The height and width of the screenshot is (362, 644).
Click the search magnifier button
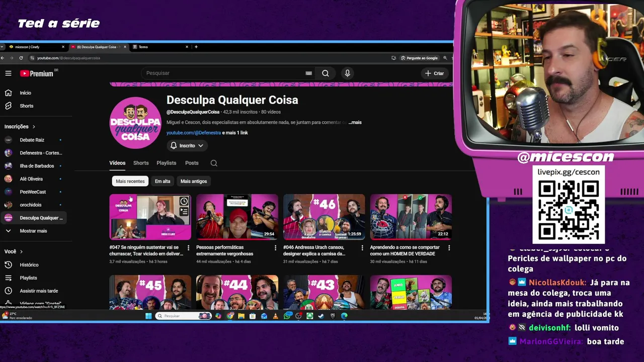326,73
